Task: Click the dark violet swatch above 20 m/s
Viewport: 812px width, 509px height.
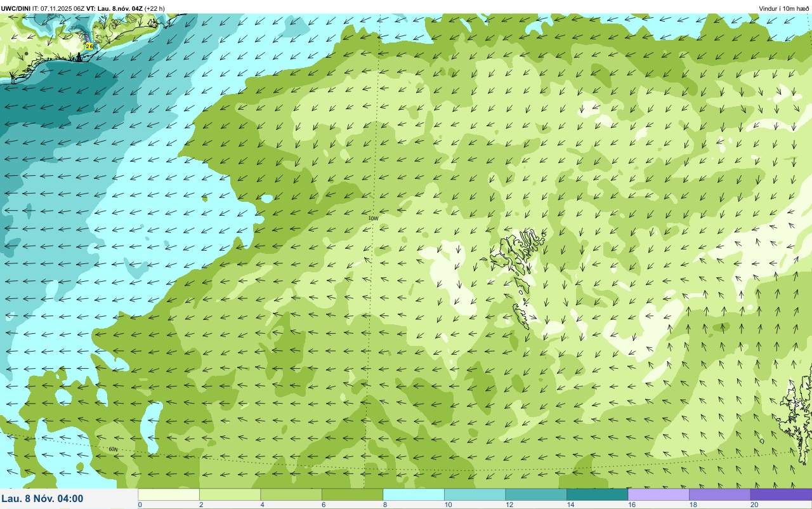Action: click(x=781, y=494)
